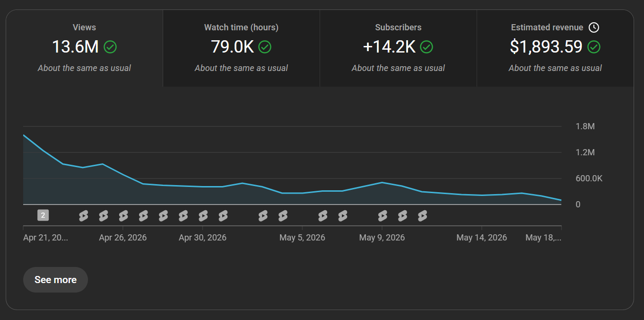This screenshot has width=644, height=320.
Task: Click the first Shorts icon right of the '2' marker
Action: 83,216
